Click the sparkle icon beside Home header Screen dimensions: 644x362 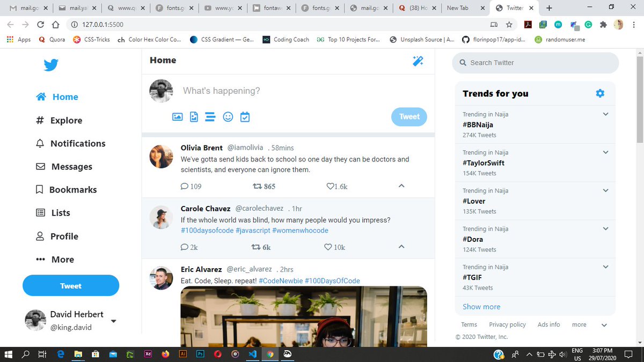[x=418, y=61]
